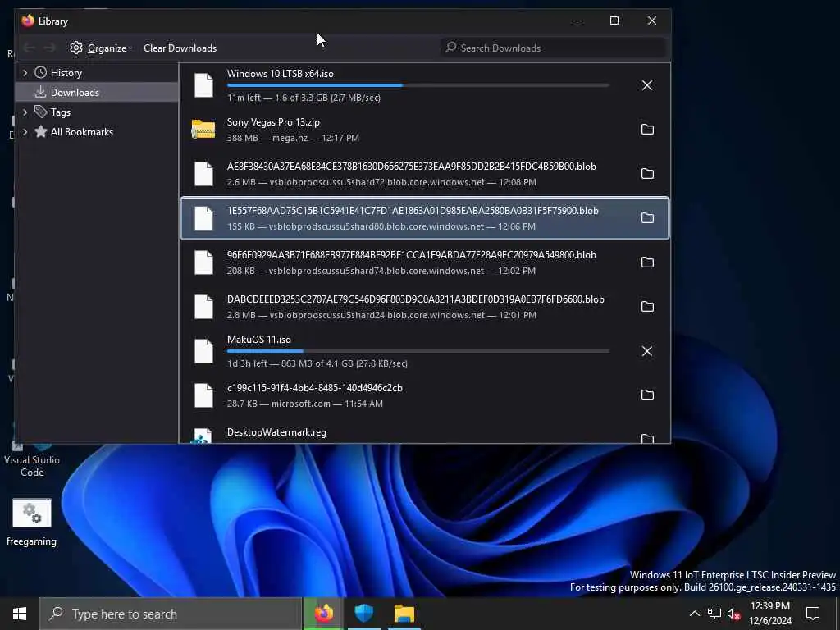
Task: Click the Tags label icon
Action: (41, 112)
